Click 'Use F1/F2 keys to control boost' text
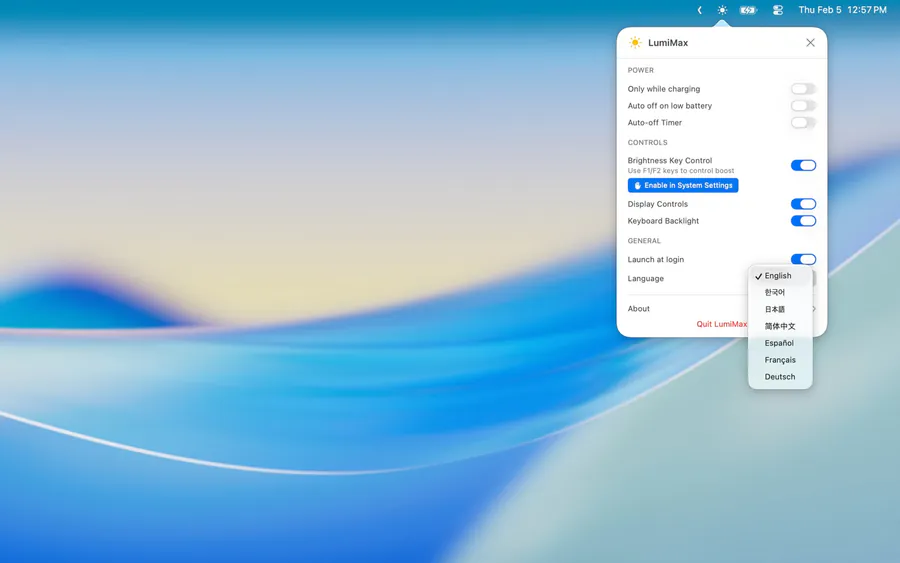This screenshot has height=563, width=900. 681,170
